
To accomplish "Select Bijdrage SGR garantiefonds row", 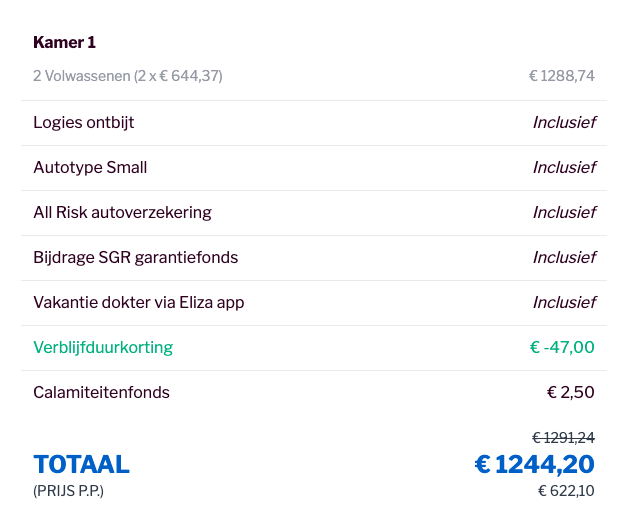I will click(x=314, y=258).
